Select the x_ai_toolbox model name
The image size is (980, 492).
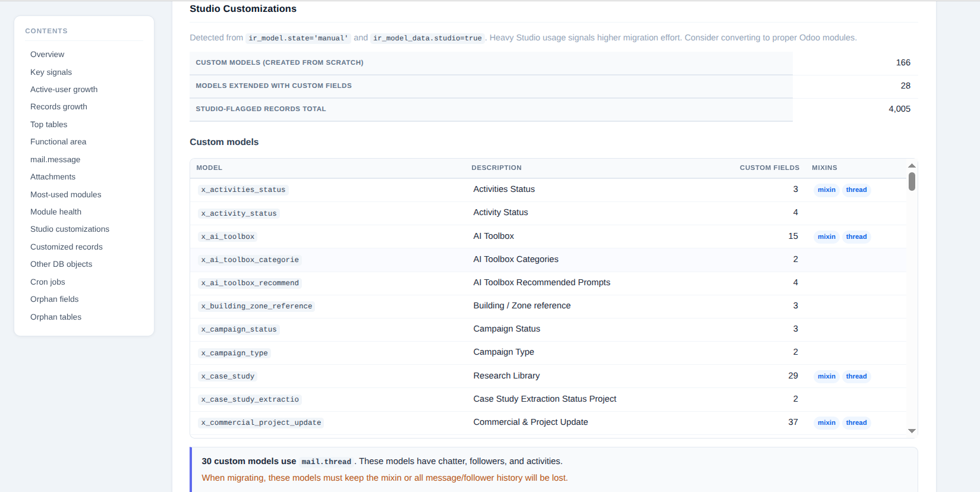point(228,236)
